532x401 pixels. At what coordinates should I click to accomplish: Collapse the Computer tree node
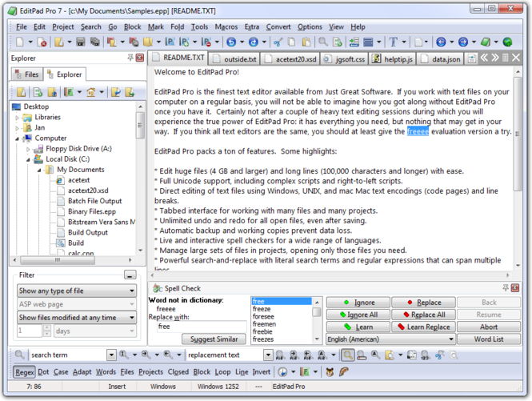click(x=17, y=138)
